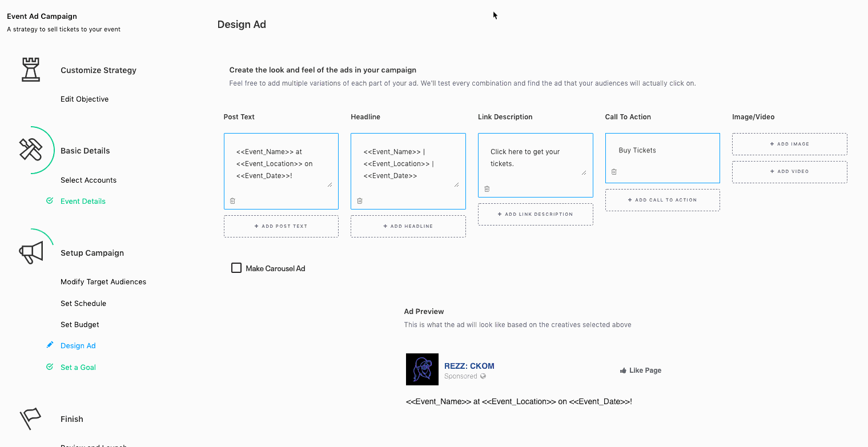This screenshot has height=447, width=868.
Task: Remove the Link Description using trash icon
Action: (487, 189)
